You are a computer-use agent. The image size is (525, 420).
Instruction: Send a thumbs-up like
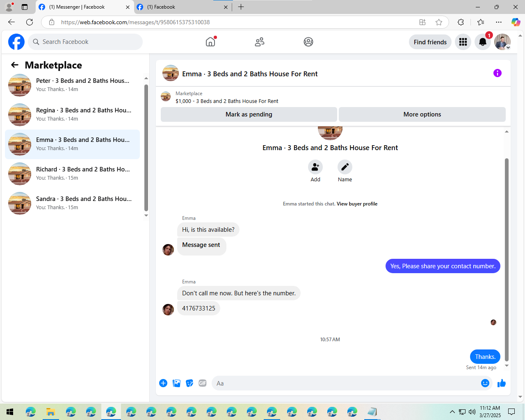coord(502,383)
